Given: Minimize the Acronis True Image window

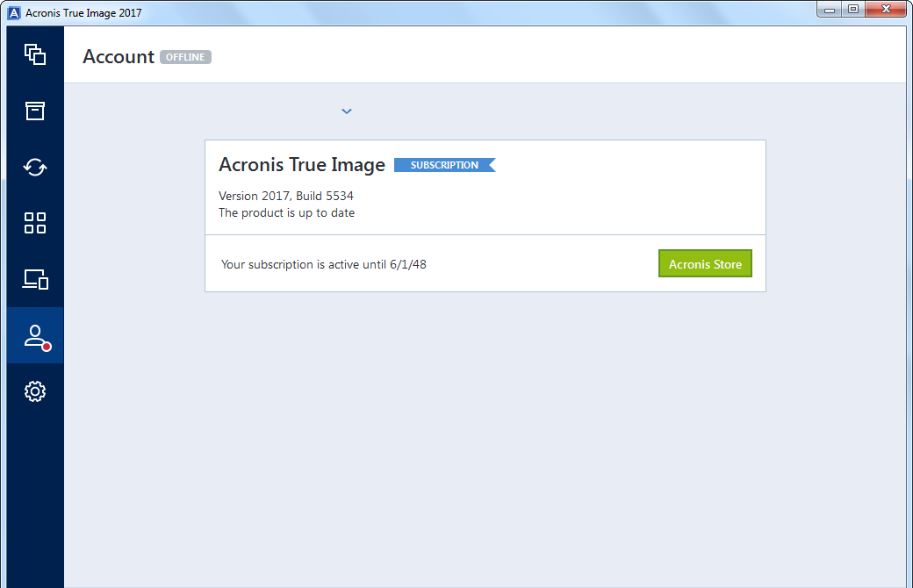Looking at the screenshot, I should 830,10.
